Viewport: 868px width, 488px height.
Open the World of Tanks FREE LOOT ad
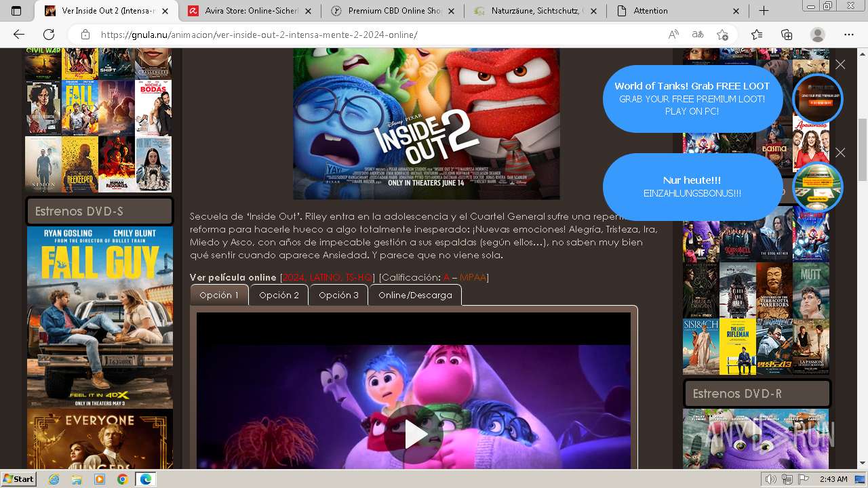[692, 98]
